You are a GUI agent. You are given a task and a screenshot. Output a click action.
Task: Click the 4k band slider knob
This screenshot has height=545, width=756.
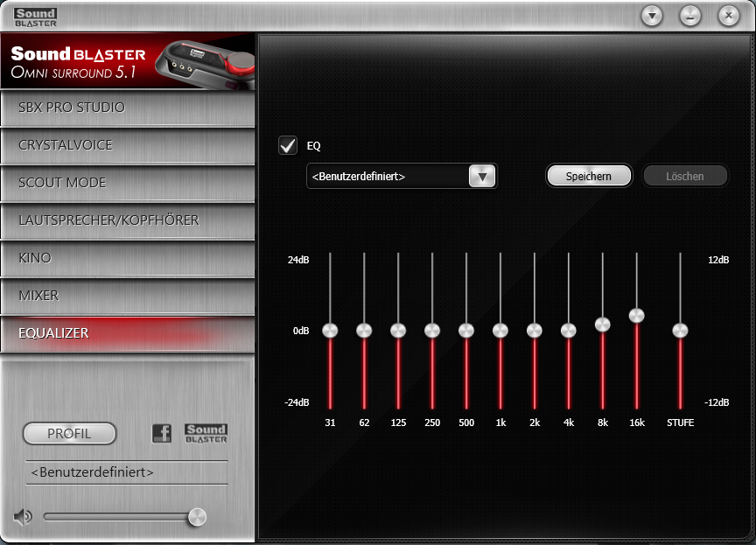pyautogui.click(x=569, y=331)
